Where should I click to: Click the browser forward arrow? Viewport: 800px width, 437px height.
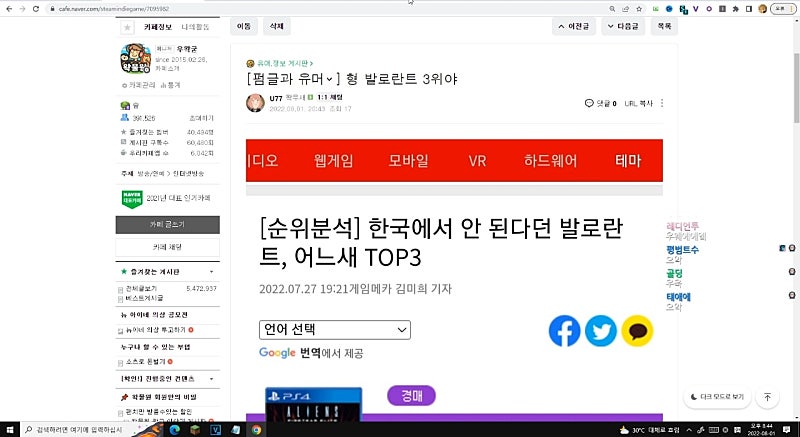click(x=22, y=9)
